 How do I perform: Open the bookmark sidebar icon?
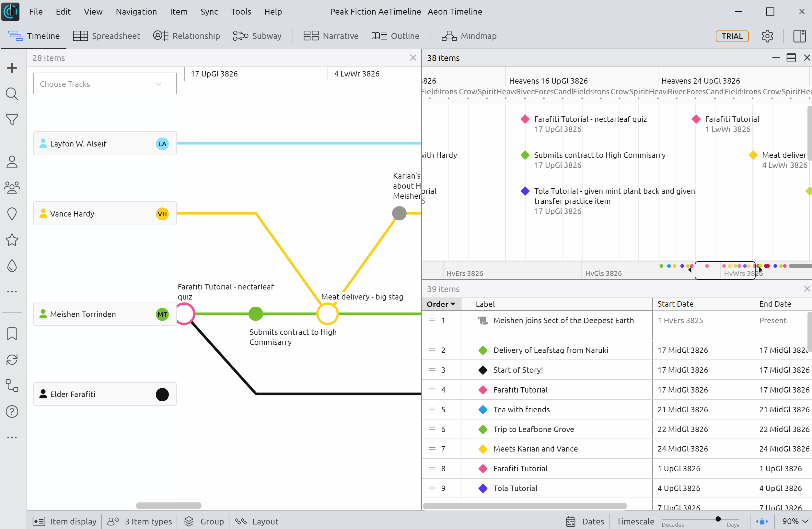point(12,334)
